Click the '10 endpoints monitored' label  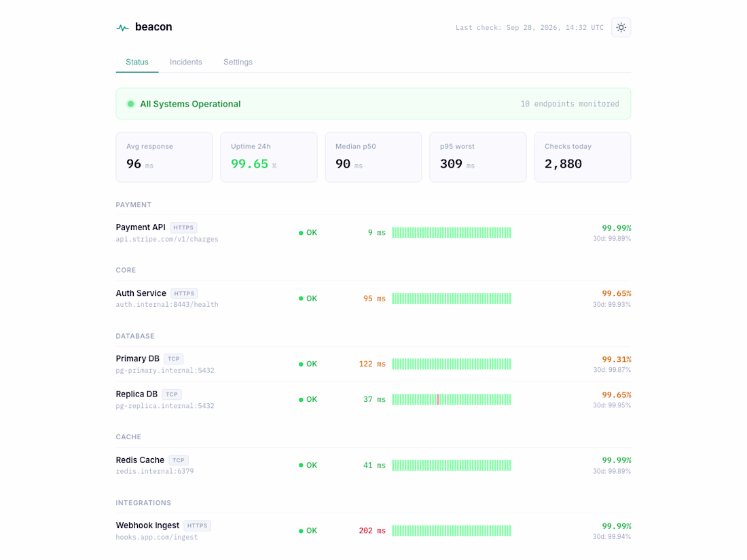(x=569, y=104)
